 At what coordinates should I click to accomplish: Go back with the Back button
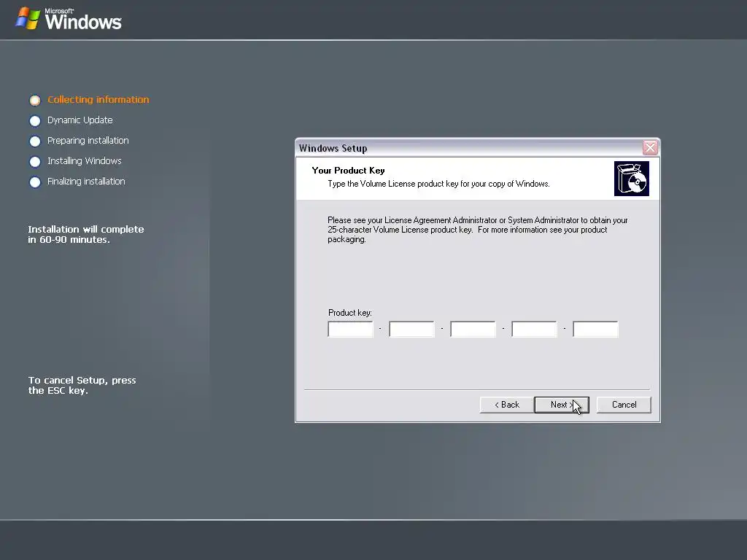pyautogui.click(x=507, y=405)
